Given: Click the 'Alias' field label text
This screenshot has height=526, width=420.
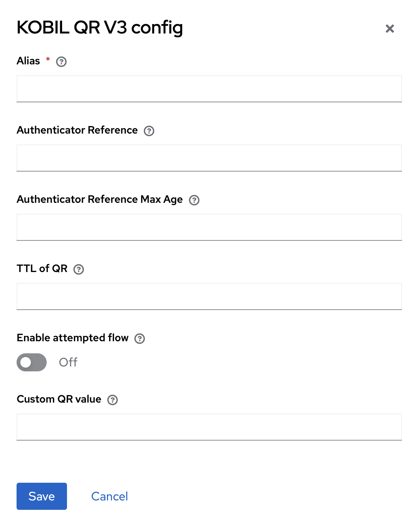Looking at the screenshot, I should click(x=29, y=61).
